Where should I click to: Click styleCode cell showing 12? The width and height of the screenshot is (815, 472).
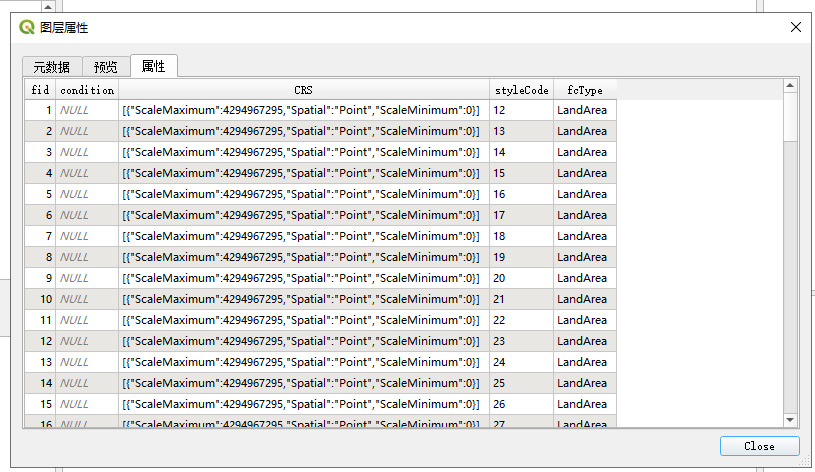coord(521,110)
